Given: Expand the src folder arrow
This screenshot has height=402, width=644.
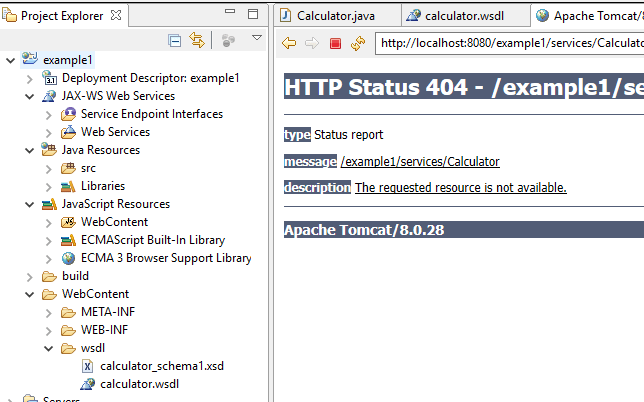Looking at the screenshot, I should click(x=48, y=169).
